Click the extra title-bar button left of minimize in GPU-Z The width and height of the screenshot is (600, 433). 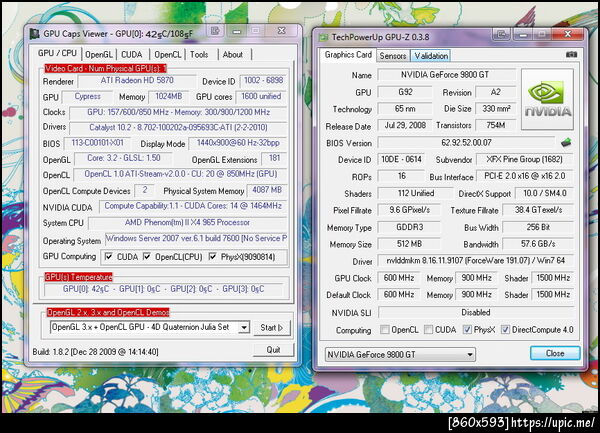click(x=501, y=34)
